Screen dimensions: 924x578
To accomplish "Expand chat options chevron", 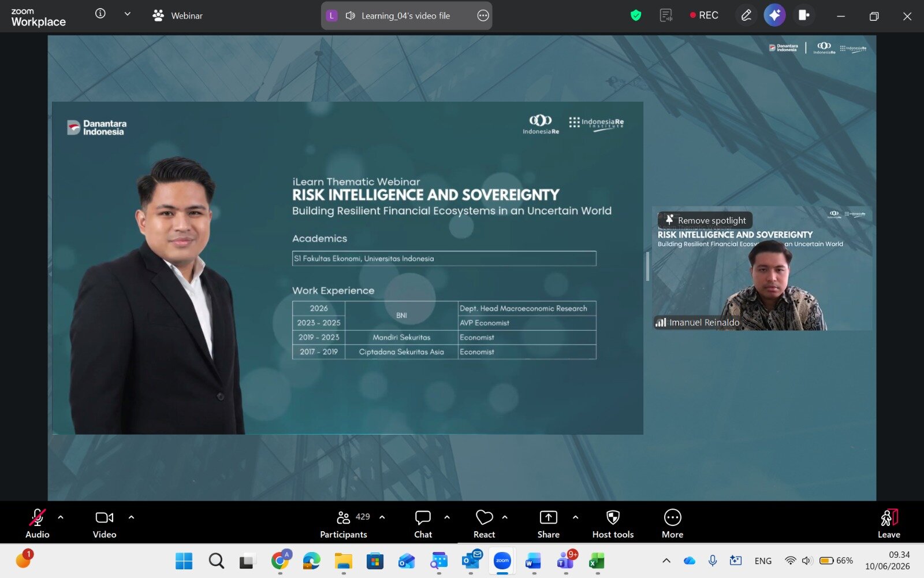I will coord(447,517).
